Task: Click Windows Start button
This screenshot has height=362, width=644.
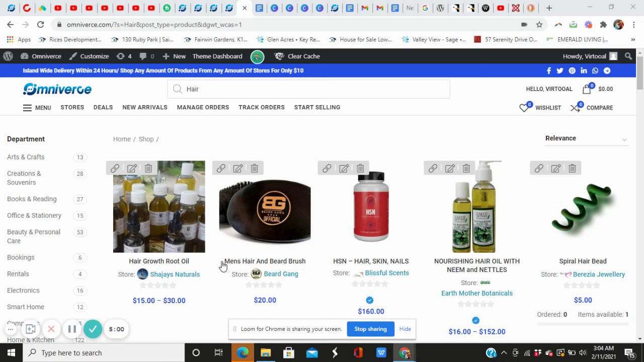Action: point(11,353)
